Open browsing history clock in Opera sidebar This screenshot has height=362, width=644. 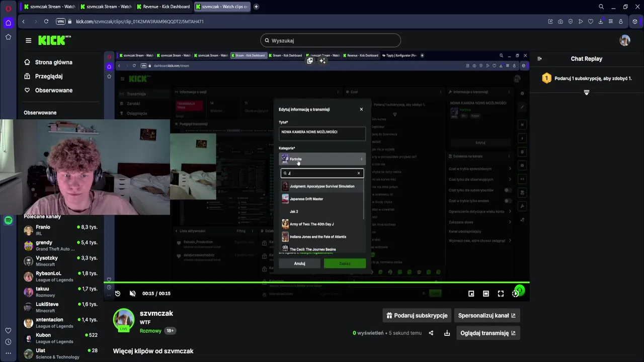[x=8, y=342]
